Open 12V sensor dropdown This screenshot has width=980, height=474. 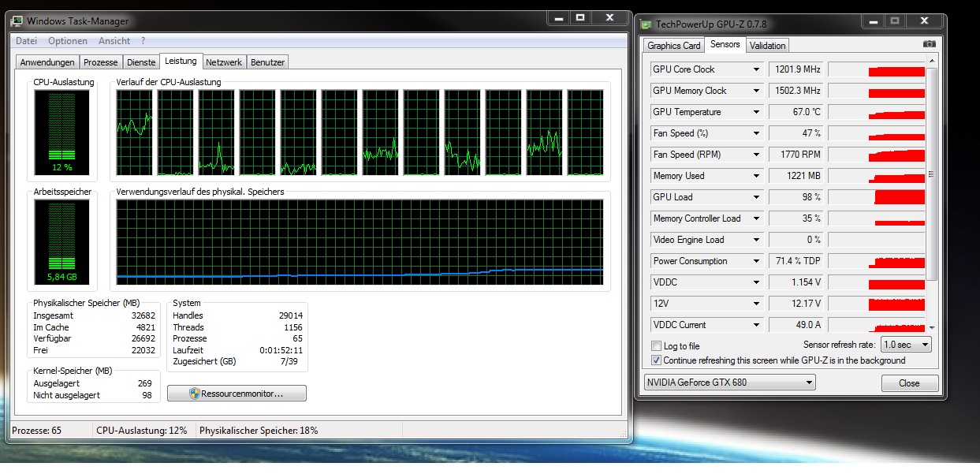756,304
